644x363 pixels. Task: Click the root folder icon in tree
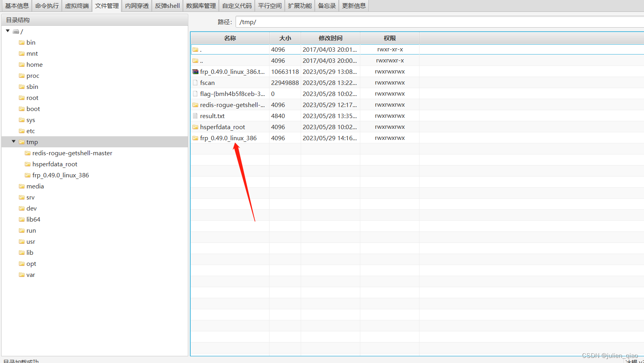[x=22, y=98]
